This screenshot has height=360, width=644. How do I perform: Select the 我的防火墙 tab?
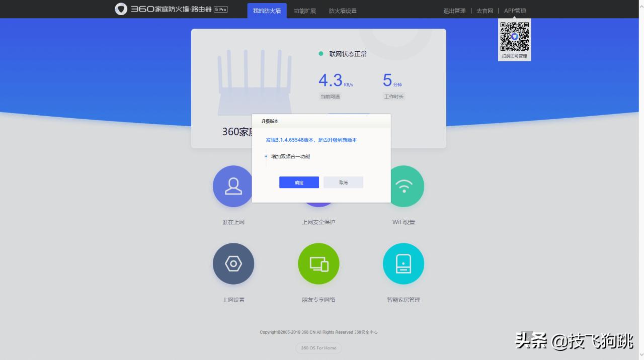click(x=267, y=10)
